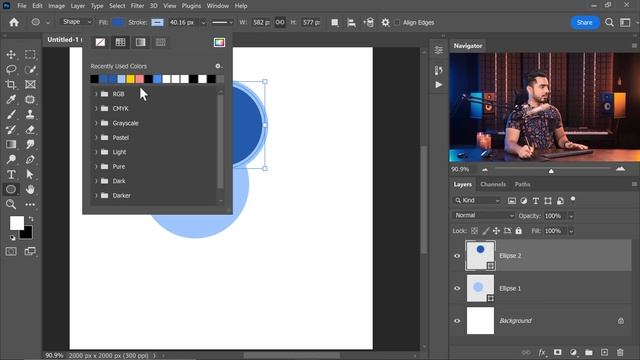Select the Horizontal Type tool
Screen dimensions: 640x360
[x=11, y=174]
